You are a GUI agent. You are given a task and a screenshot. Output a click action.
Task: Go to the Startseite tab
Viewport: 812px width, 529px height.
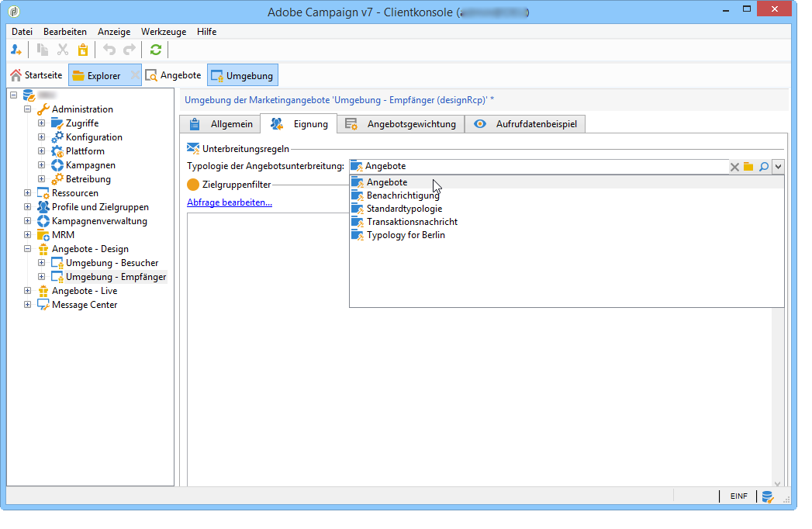tap(36, 76)
